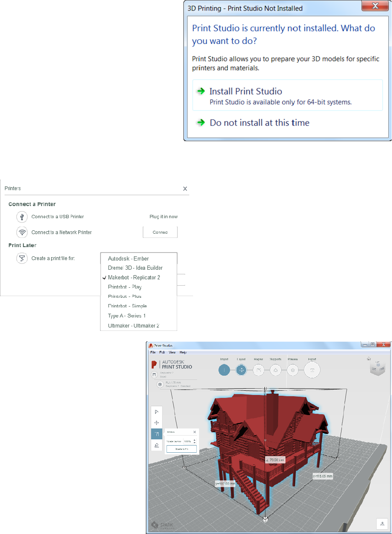Open the Edit menu in Print Studio
Image resolution: width=392 pixels, height=534 pixels.
click(162, 353)
